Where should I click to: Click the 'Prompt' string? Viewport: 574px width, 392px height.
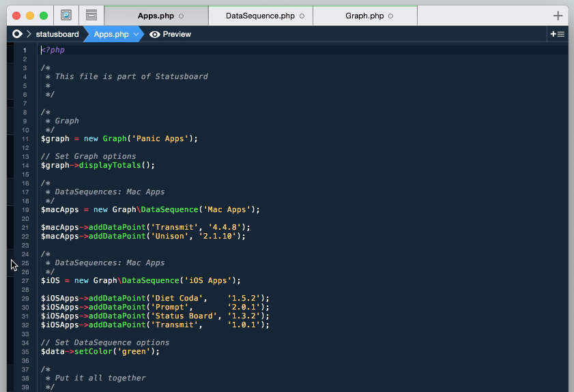169,307
